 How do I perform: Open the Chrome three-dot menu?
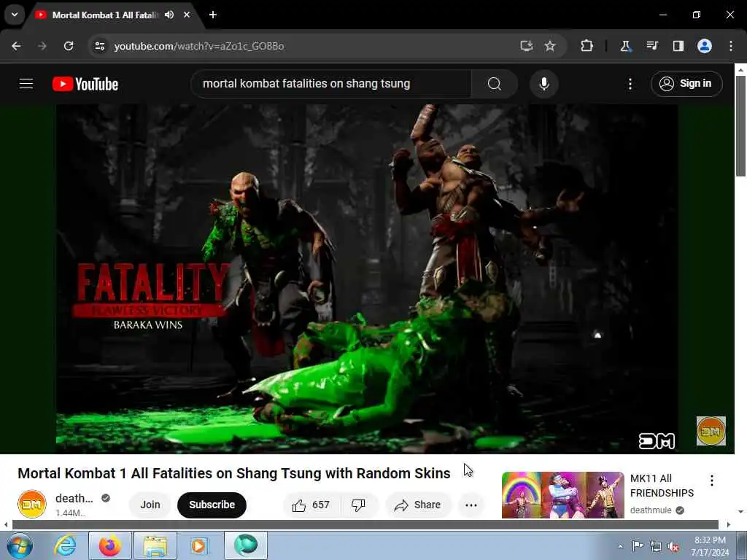[731, 46]
